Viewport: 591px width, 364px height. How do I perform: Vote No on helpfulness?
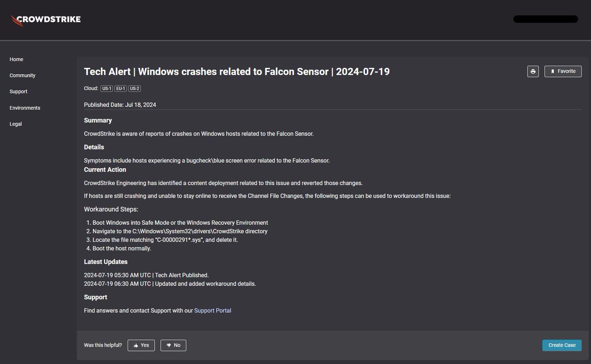tap(173, 345)
